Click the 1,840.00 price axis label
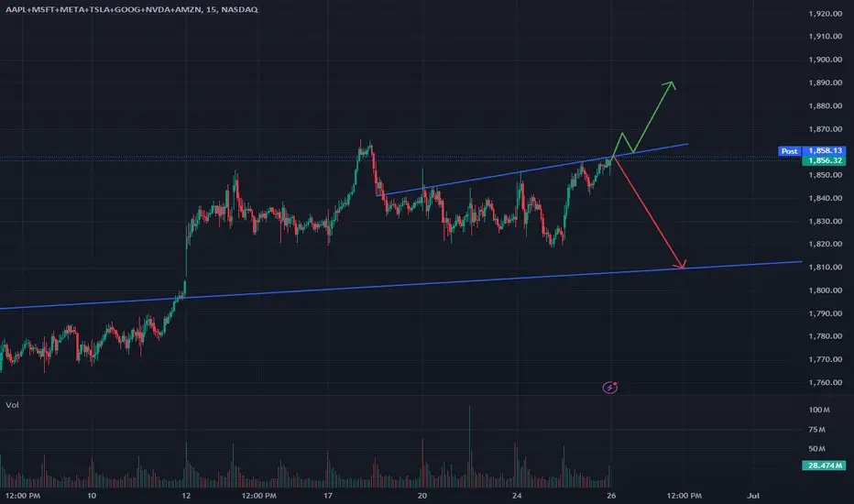 pyautogui.click(x=826, y=198)
